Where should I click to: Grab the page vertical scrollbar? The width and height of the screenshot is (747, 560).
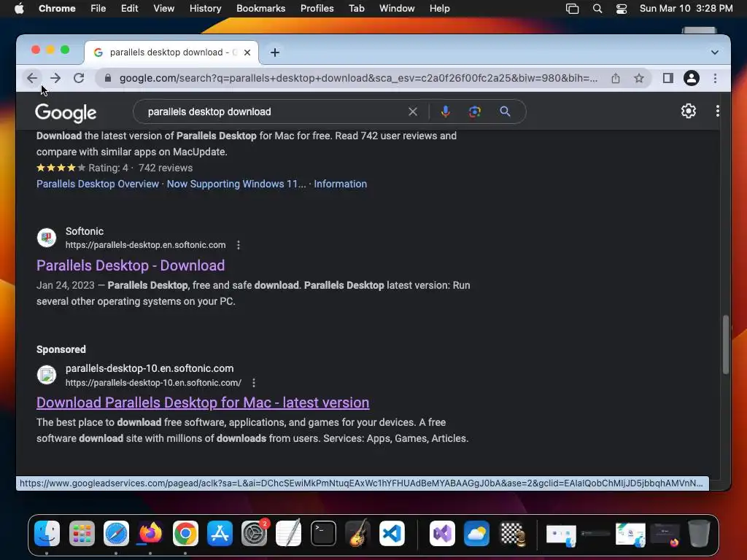coord(726,344)
